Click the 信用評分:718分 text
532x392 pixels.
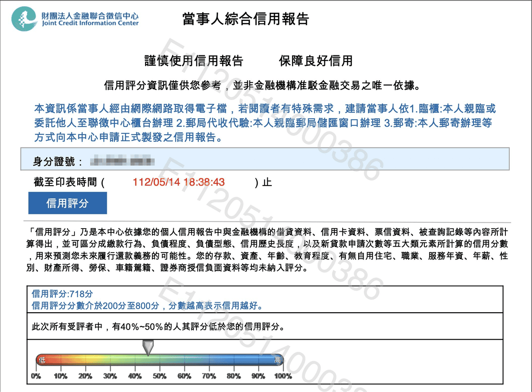63,294
